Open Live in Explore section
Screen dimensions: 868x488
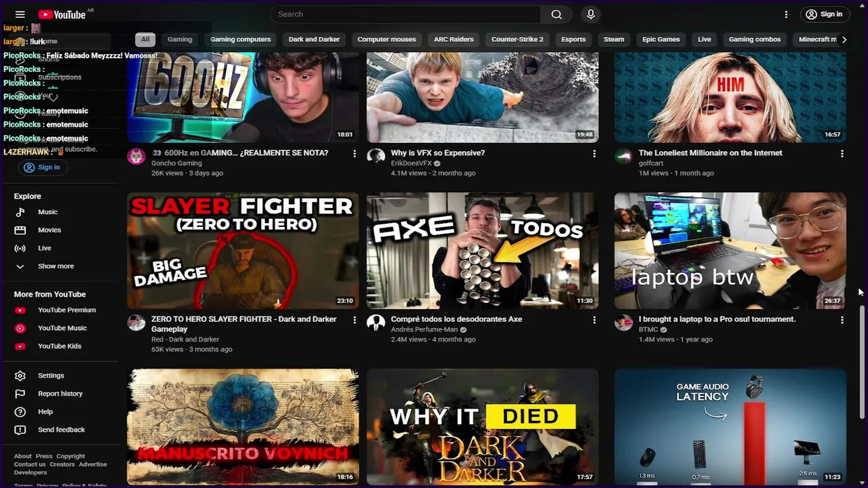(x=44, y=248)
